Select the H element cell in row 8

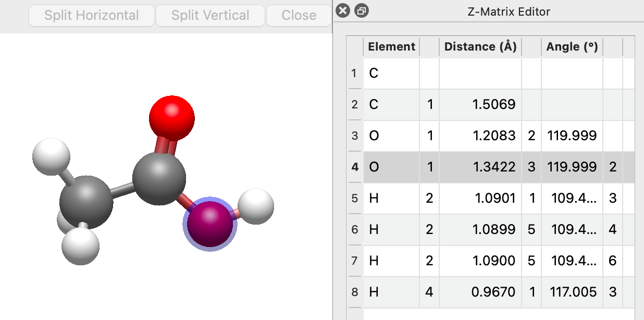pos(391,292)
